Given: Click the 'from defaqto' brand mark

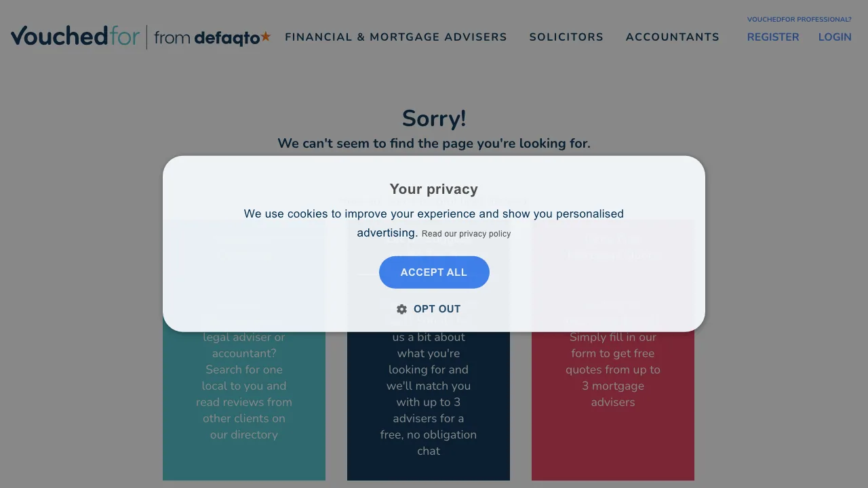Looking at the screenshot, I should tap(212, 37).
